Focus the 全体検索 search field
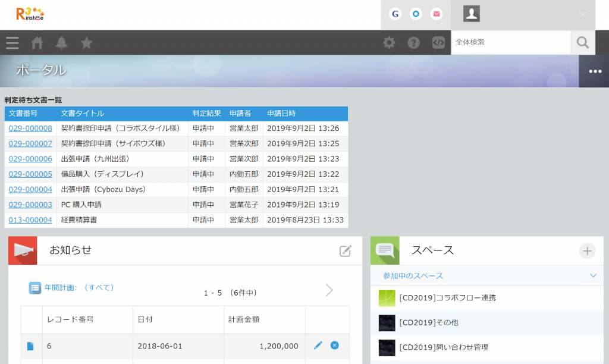Screen dimensions: 609x364 [511, 42]
